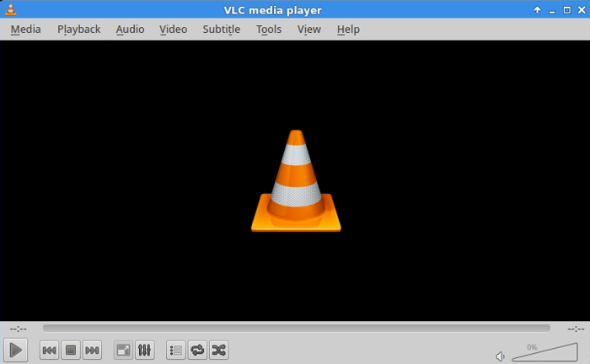Click the remaining time label
The image size is (590, 364).
[x=576, y=329]
